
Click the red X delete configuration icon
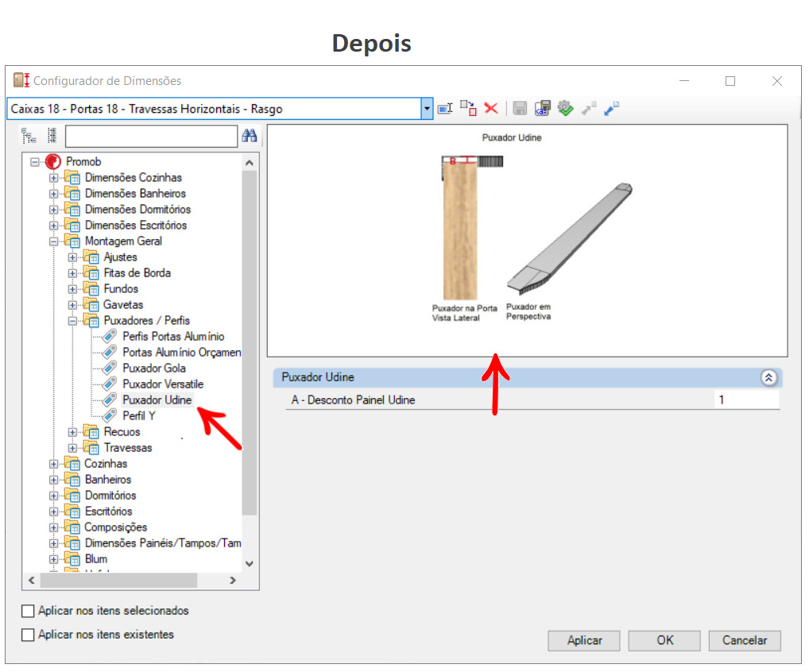click(x=491, y=109)
